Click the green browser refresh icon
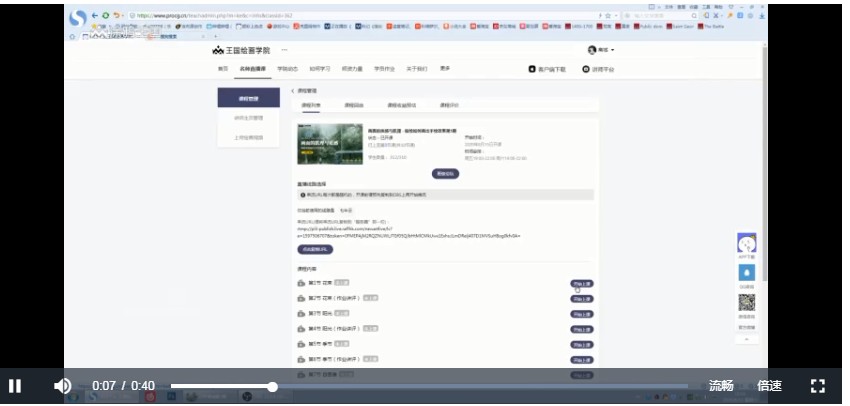Image resolution: width=850 pixels, height=406 pixels. coord(106,16)
